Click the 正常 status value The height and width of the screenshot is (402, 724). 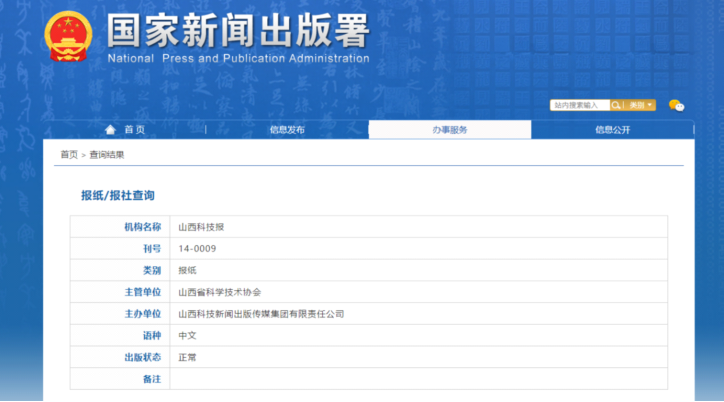point(187,357)
